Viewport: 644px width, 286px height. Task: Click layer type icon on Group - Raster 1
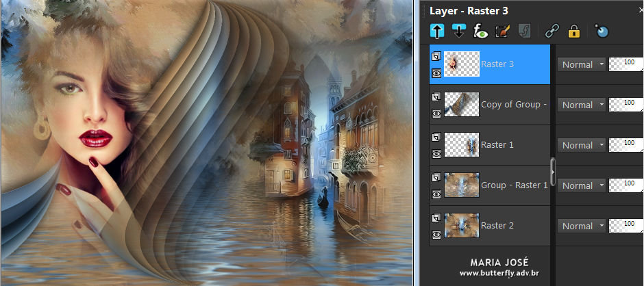[x=436, y=178]
